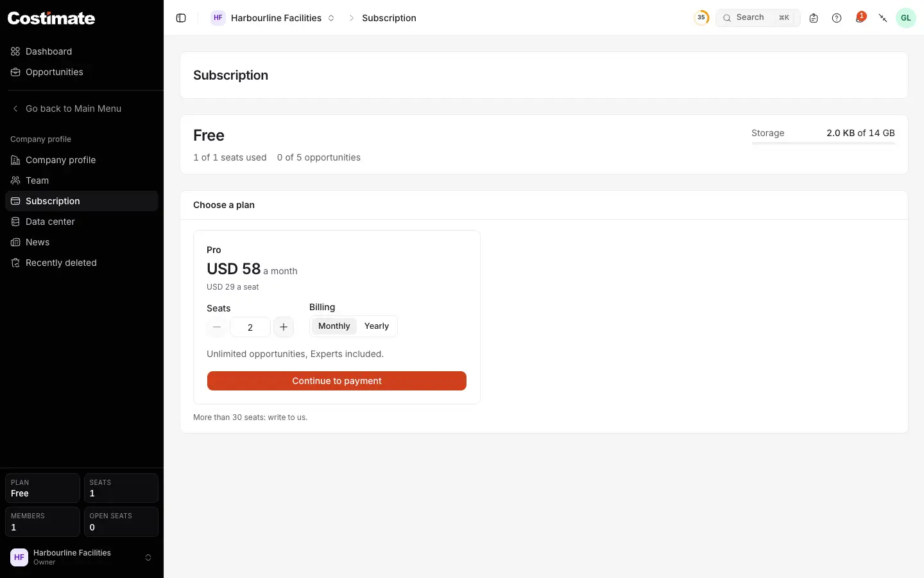Open notifications with red badge

(860, 17)
